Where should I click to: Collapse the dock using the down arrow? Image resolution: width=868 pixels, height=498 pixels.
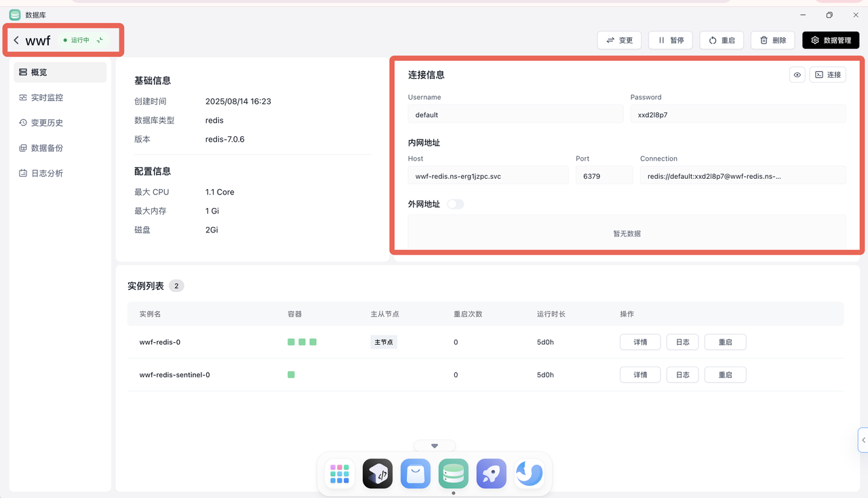pos(435,446)
